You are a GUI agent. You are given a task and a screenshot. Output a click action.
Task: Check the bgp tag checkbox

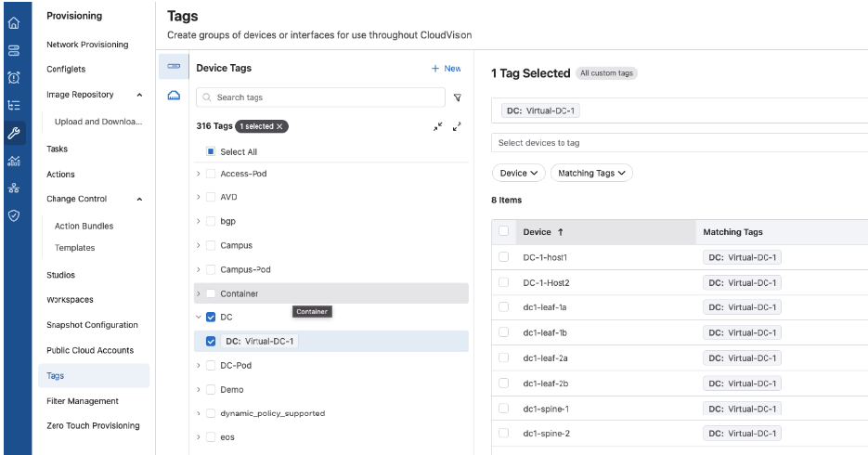pyautogui.click(x=211, y=221)
